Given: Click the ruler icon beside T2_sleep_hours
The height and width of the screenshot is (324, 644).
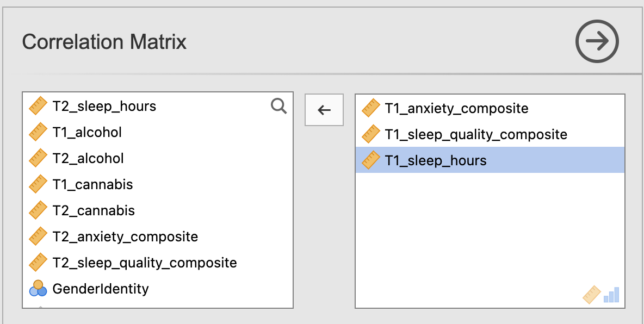Looking at the screenshot, I should 38,107.
